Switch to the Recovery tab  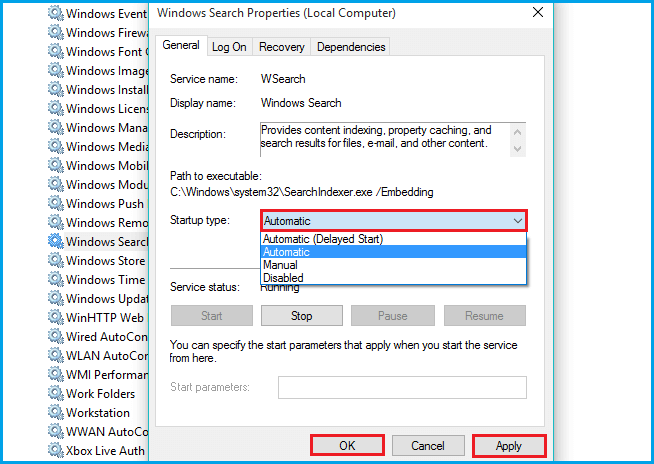pyautogui.click(x=282, y=47)
